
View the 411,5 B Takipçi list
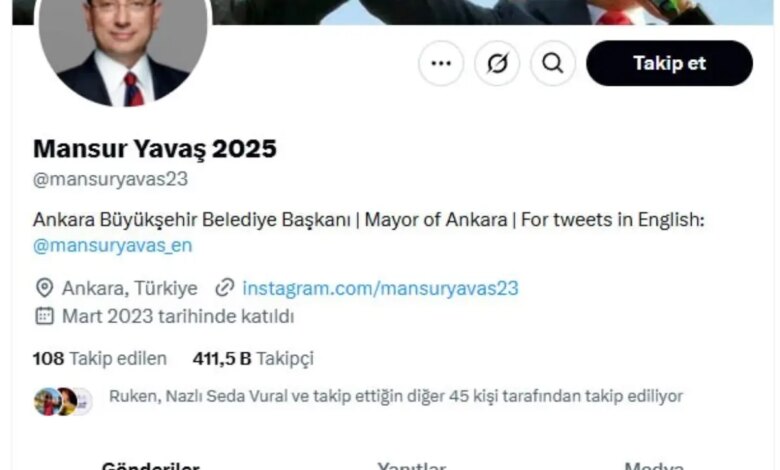point(253,359)
